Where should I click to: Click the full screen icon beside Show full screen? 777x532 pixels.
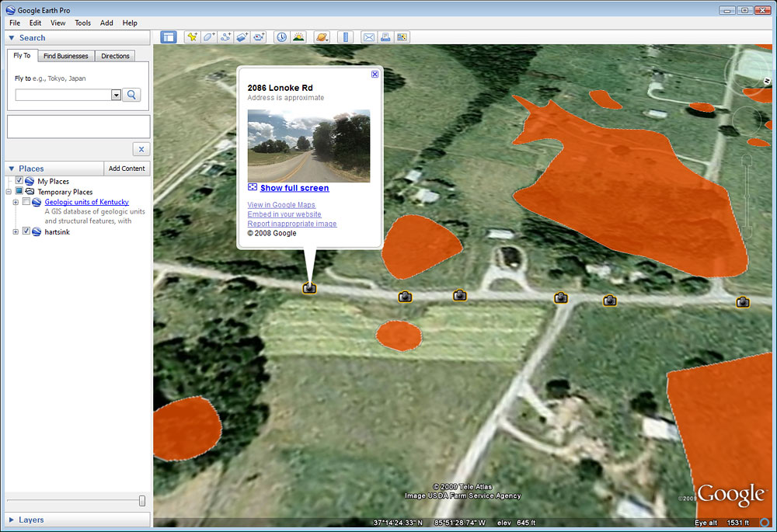tap(253, 187)
